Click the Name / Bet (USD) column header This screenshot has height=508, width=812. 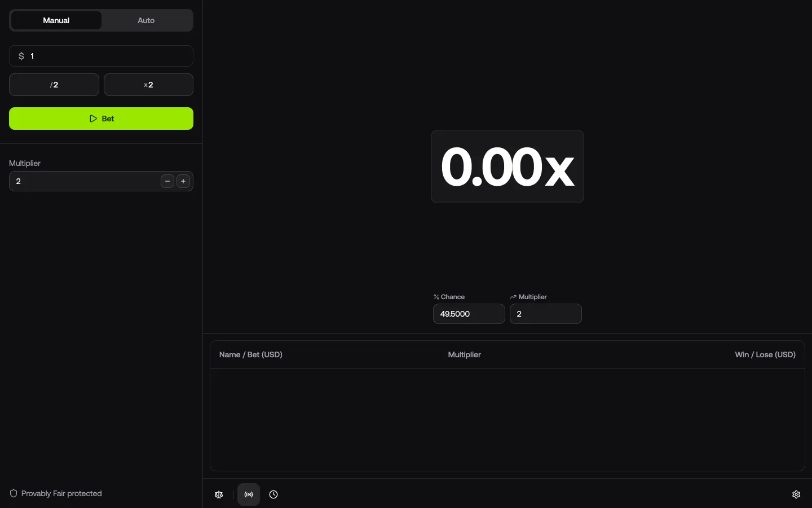[251, 354]
